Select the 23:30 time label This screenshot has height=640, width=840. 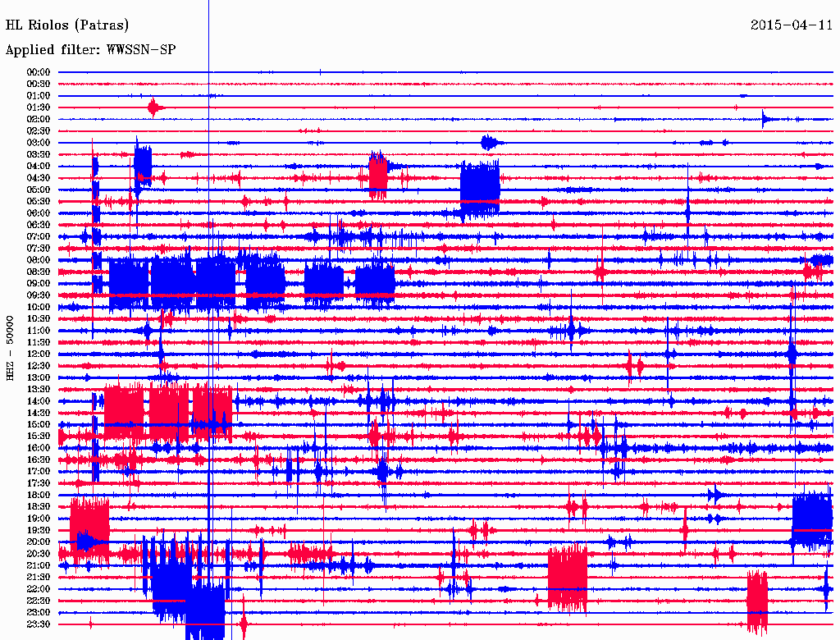[39, 624]
